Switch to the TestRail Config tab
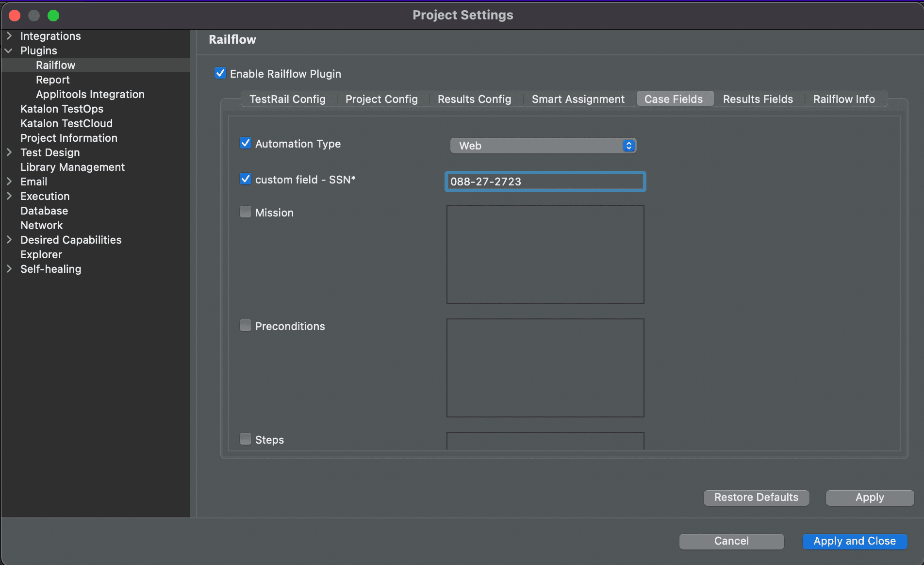924x565 pixels. (x=287, y=99)
